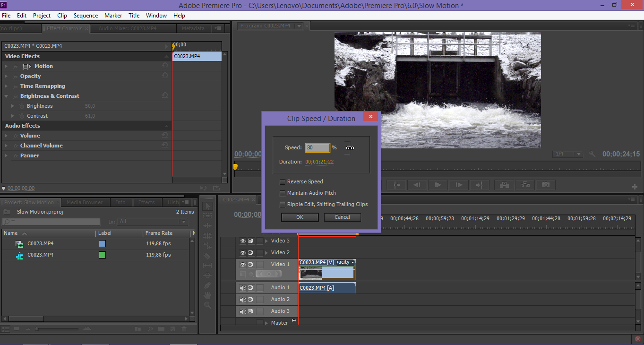This screenshot has width=644, height=345.
Task: Click OK in Clip Speed dialog
Action: click(300, 217)
